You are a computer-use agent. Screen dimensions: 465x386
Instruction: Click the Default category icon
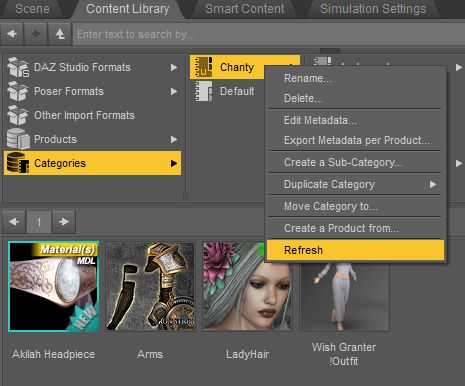[x=203, y=91]
